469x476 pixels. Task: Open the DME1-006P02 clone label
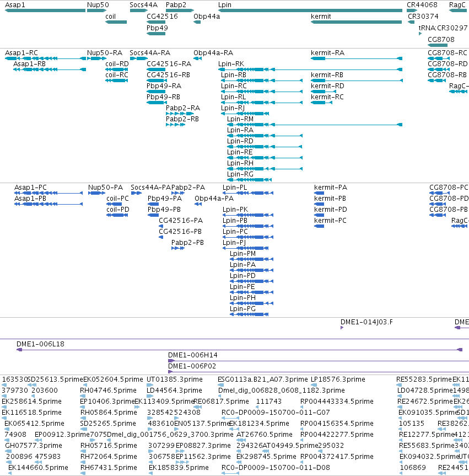(x=192, y=366)
